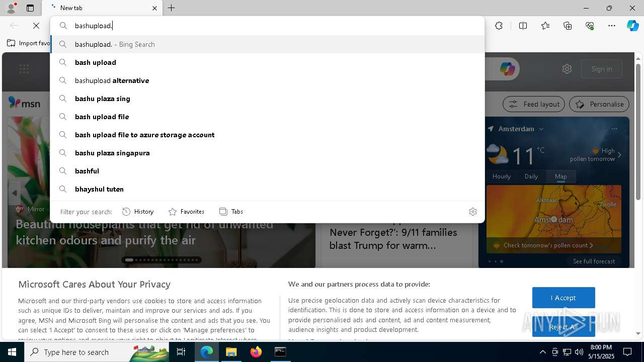This screenshot has height=362, width=644.
Task: Show hidden system tray icons
Action: (542, 352)
